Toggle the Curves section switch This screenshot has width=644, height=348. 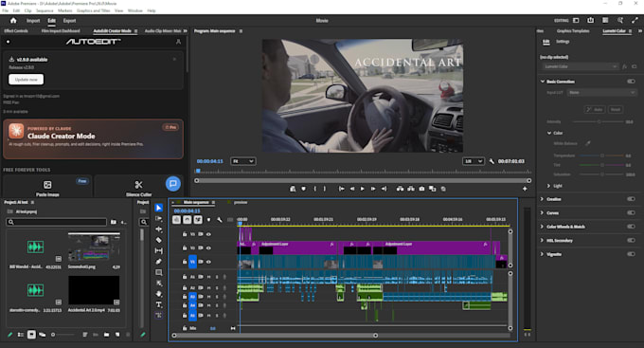[x=631, y=212]
